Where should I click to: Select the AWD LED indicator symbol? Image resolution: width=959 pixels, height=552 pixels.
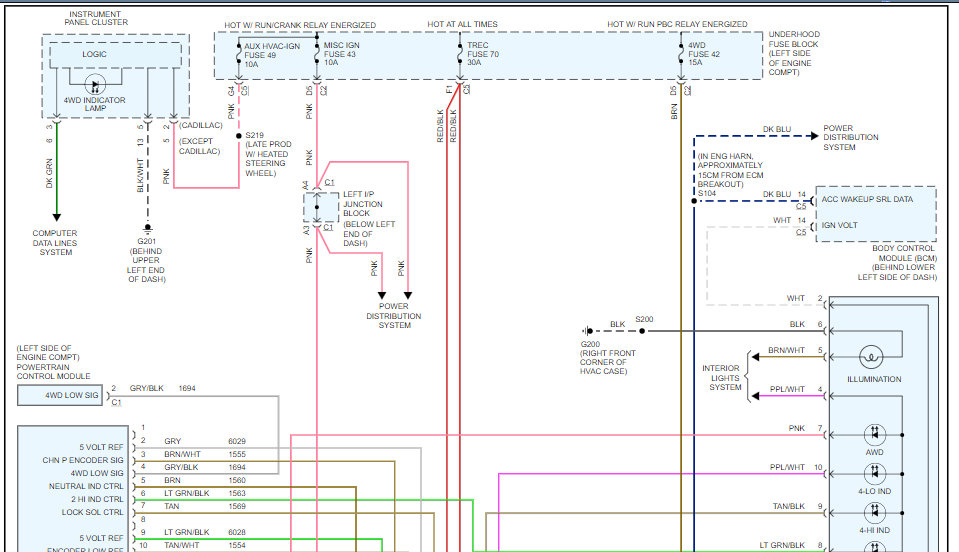(874, 434)
